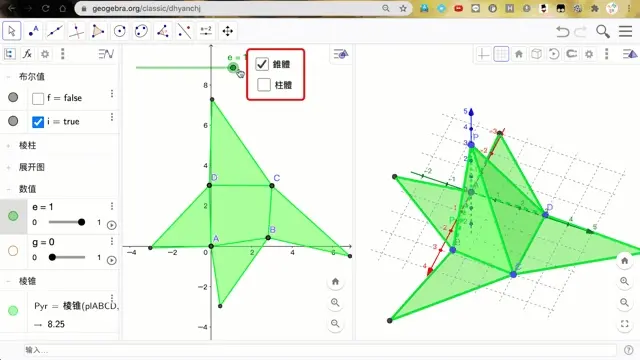640x360 pixels.
Task: Open the GeoGebra search
Action: [603, 31]
